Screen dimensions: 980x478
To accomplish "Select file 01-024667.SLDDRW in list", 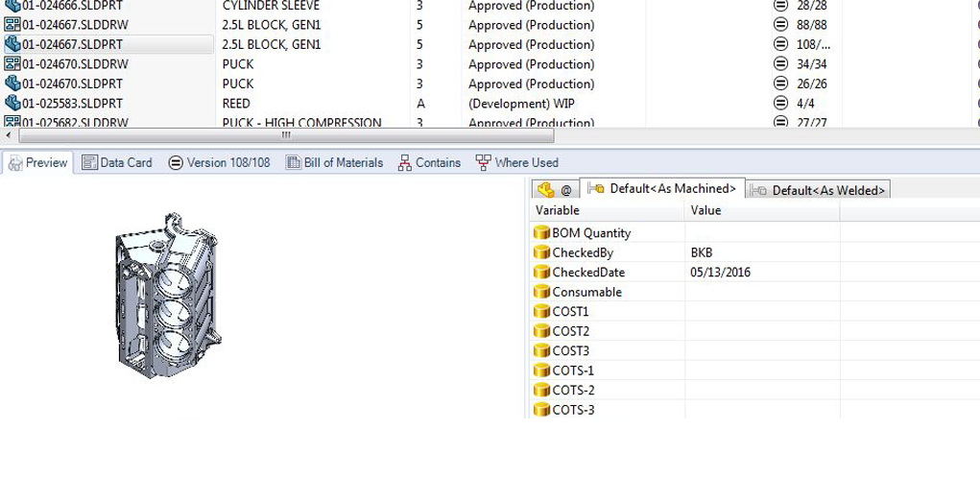I will [x=490, y=25].
